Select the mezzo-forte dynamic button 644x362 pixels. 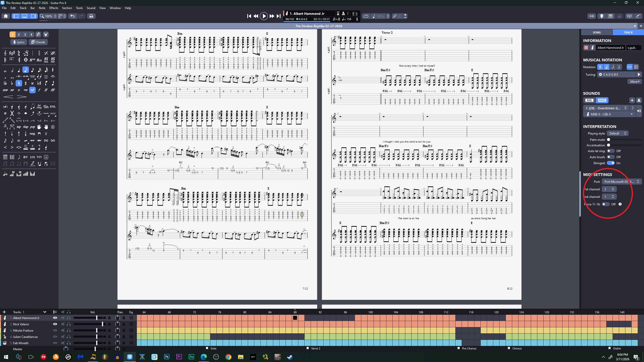(32, 90)
